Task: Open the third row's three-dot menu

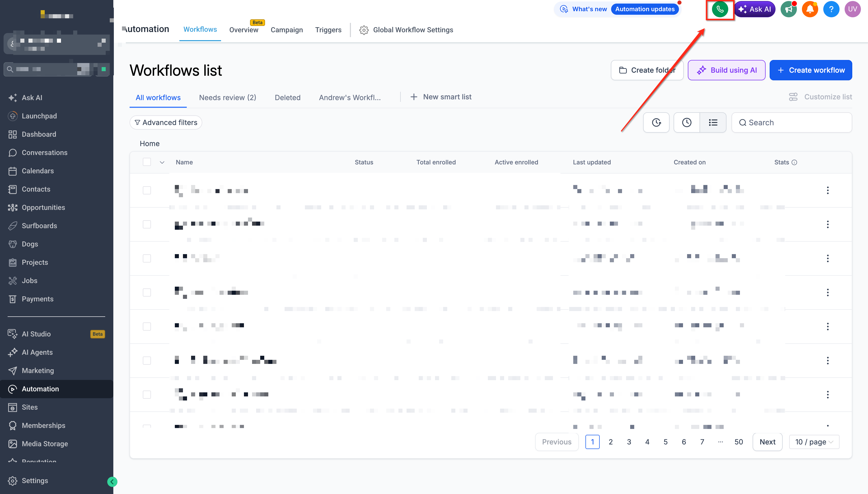Action: coord(828,258)
